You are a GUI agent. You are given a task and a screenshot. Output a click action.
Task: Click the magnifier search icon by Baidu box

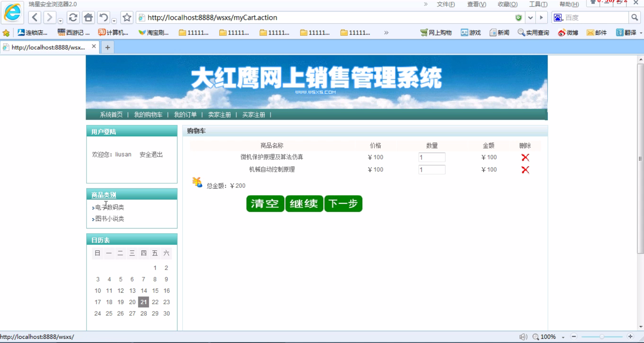(634, 18)
